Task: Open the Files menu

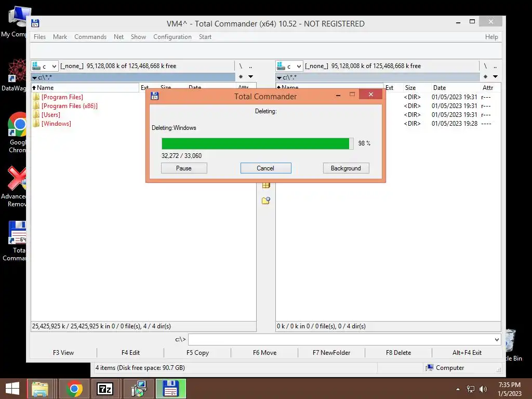Action: pos(39,37)
